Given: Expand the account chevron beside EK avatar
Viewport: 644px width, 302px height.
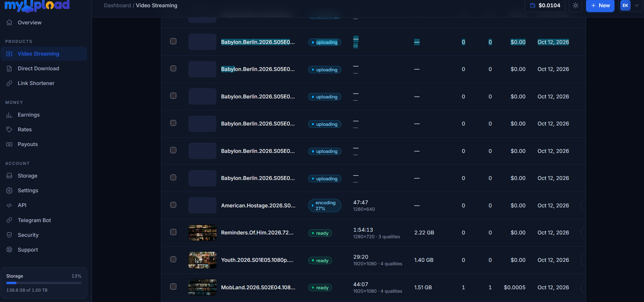Looking at the screenshot, I should 635,6.
